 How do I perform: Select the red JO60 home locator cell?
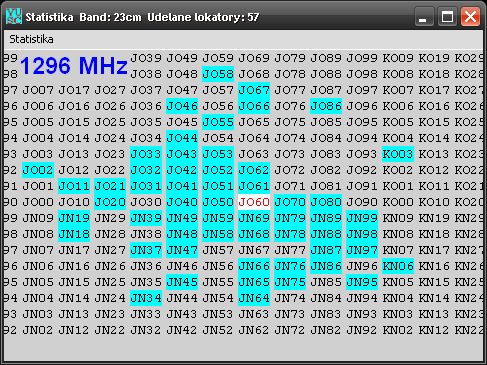point(254,202)
